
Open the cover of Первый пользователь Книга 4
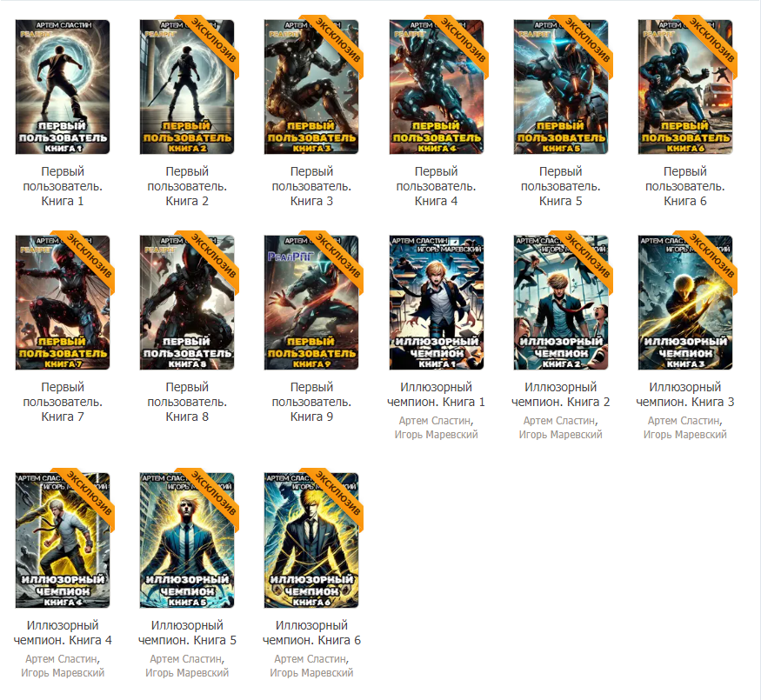pyautogui.click(x=437, y=87)
